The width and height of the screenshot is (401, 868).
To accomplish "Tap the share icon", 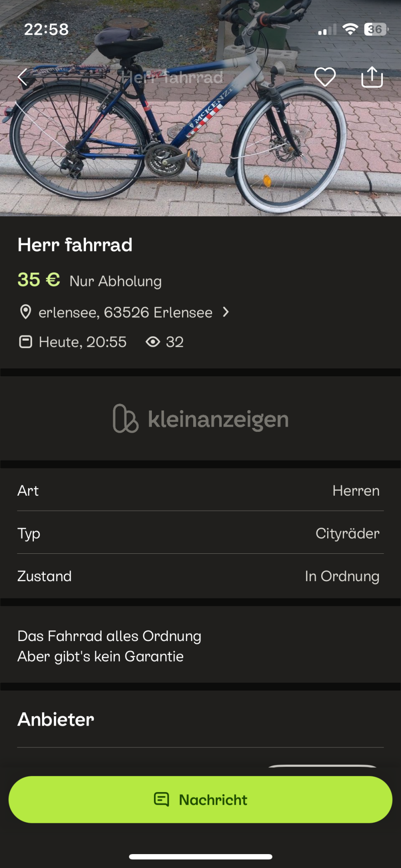I will (372, 77).
